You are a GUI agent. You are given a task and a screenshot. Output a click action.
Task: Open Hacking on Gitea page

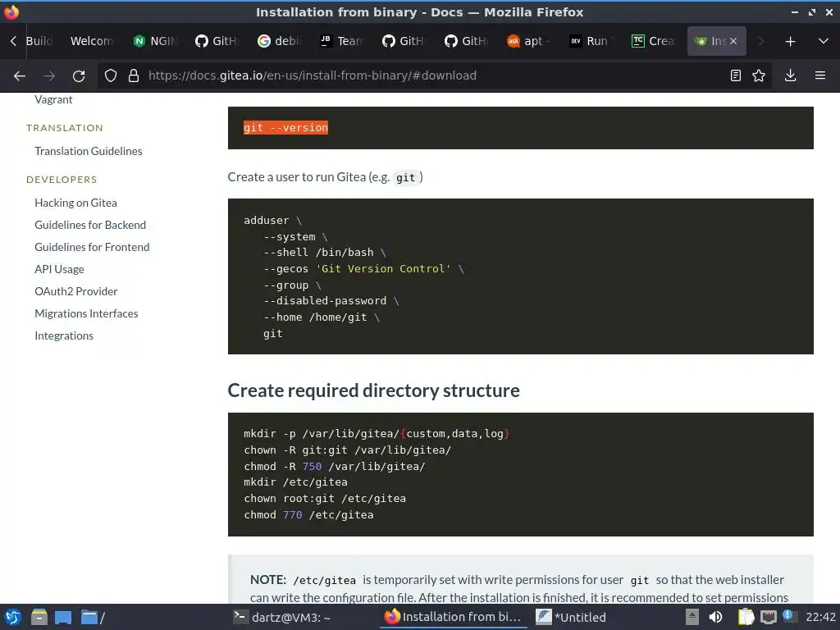75,203
